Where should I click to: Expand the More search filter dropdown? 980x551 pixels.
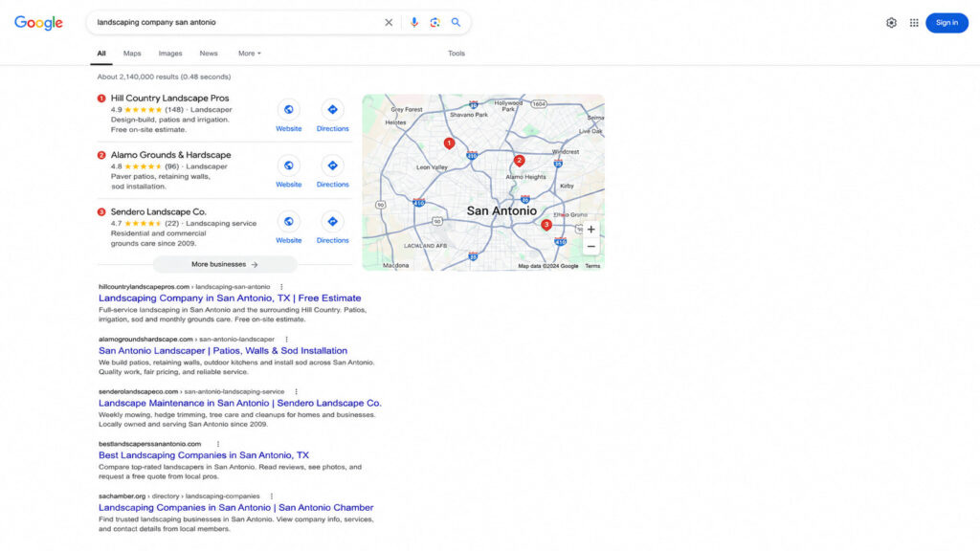click(x=250, y=54)
